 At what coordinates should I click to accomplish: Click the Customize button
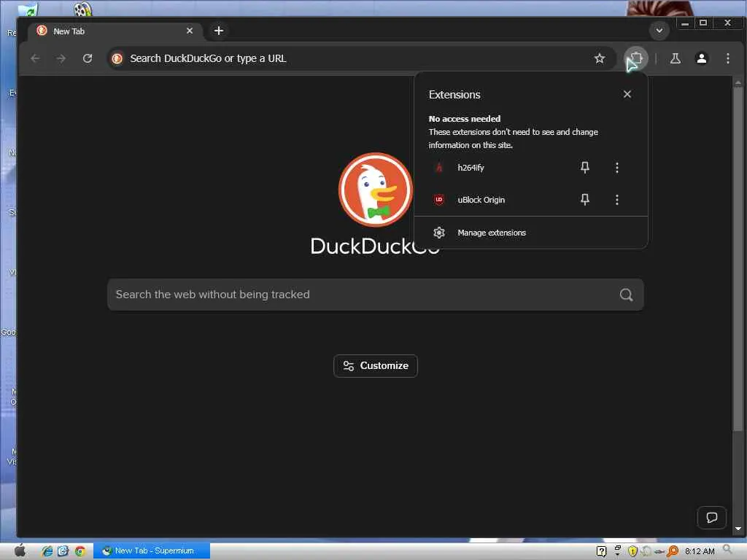(376, 366)
